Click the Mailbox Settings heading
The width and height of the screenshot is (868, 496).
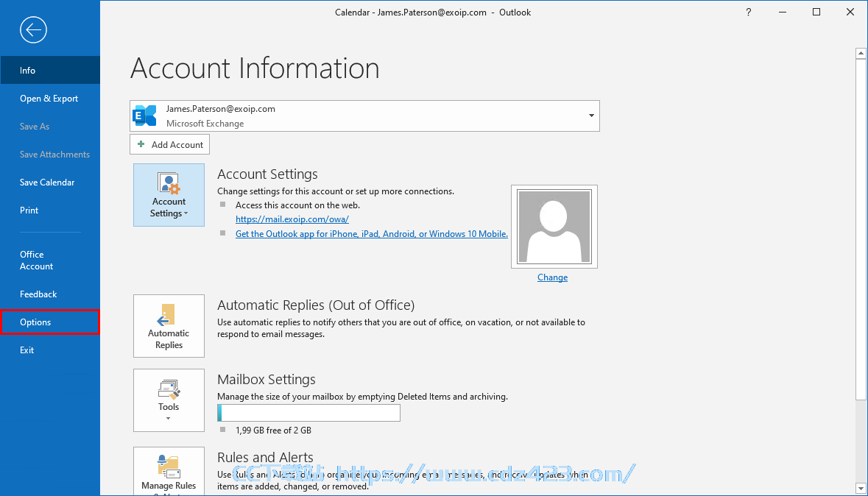(x=267, y=379)
